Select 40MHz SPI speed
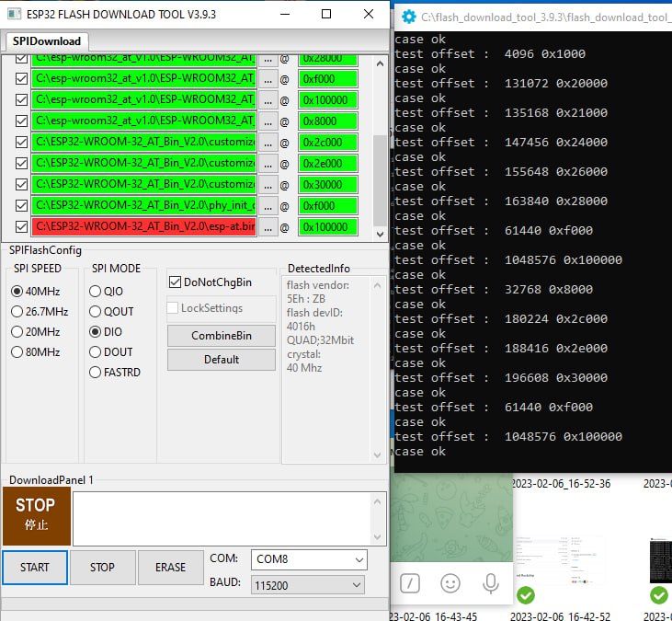The image size is (672, 621). pos(17,292)
